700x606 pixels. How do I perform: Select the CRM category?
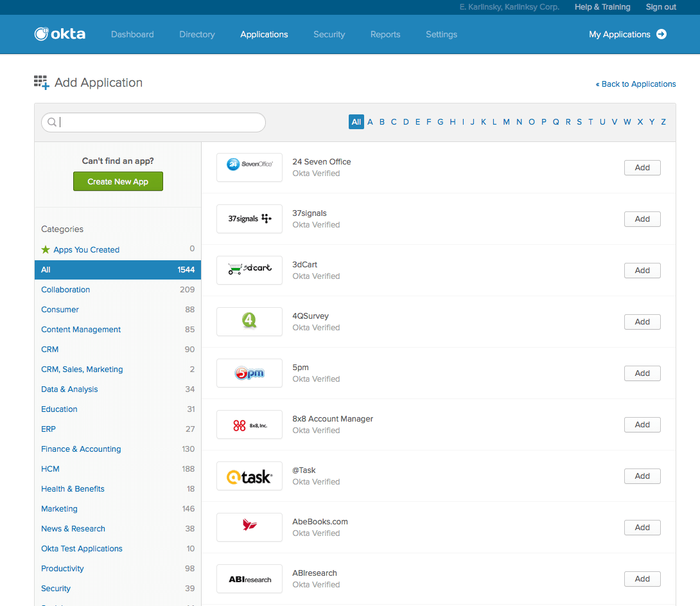(x=118, y=349)
